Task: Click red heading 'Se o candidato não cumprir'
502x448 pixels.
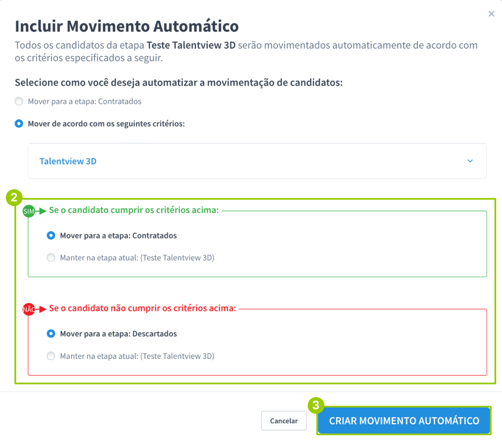Action: pos(142,308)
